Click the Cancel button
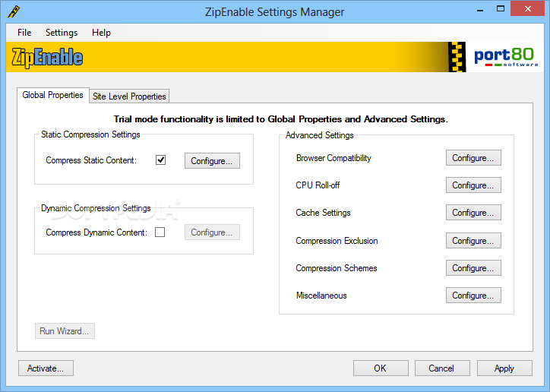550x392 pixels. click(442, 368)
